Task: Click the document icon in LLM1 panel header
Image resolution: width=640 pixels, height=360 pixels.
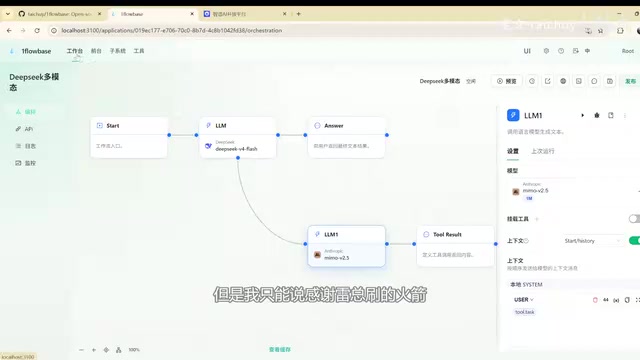Action: 611,116
